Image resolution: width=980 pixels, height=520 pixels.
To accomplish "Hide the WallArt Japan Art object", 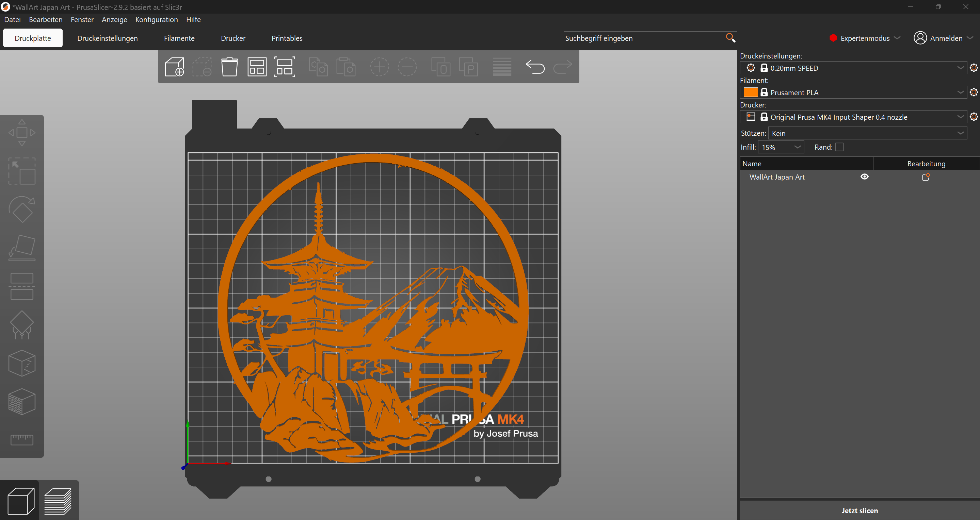I will pyautogui.click(x=864, y=177).
